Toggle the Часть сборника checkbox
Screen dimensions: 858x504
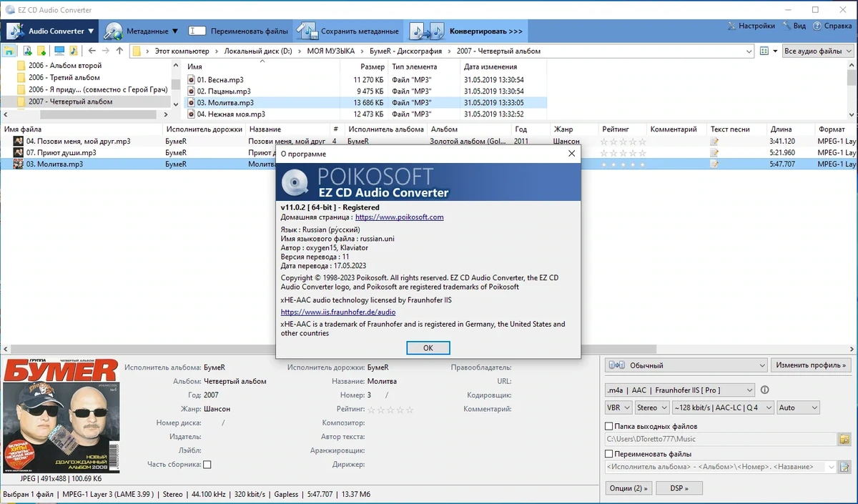(x=207, y=465)
